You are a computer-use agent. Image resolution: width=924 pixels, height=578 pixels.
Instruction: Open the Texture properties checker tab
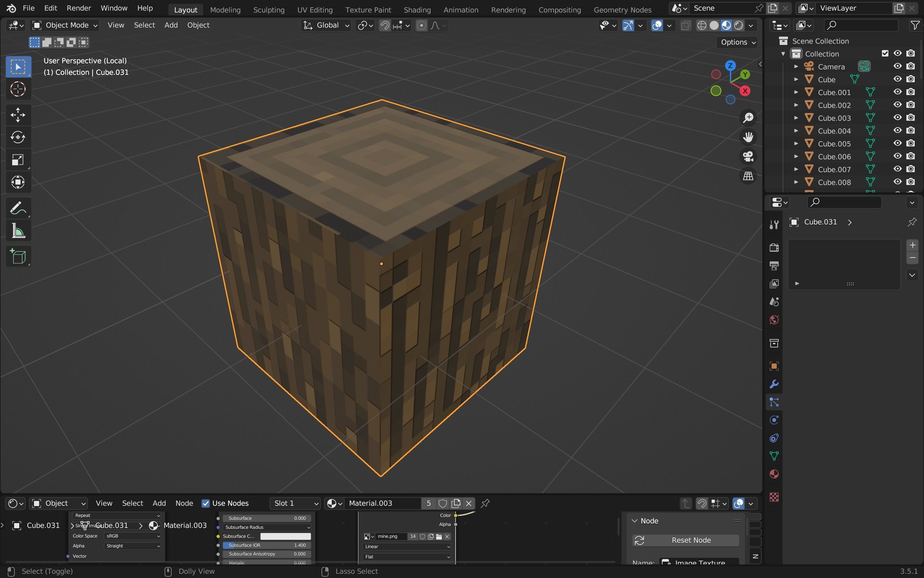pyautogui.click(x=774, y=497)
